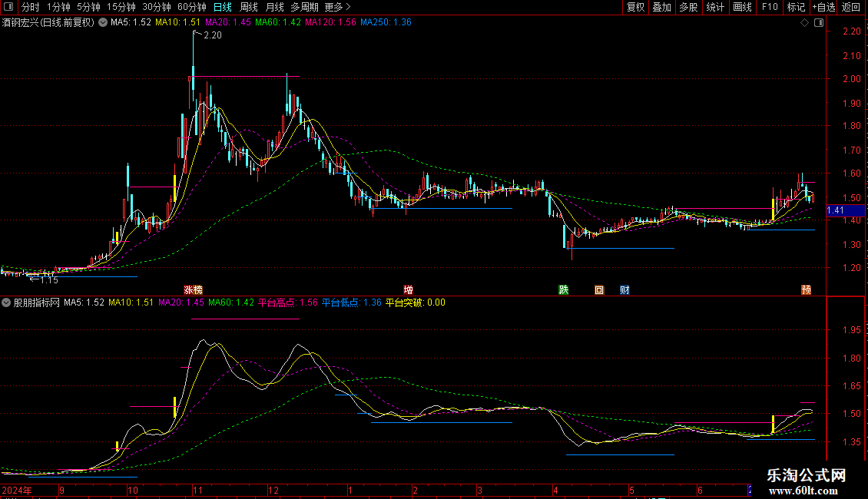Switch to the 1分钟 period
This screenshot has height=499, width=868.
tap(58, 7)
